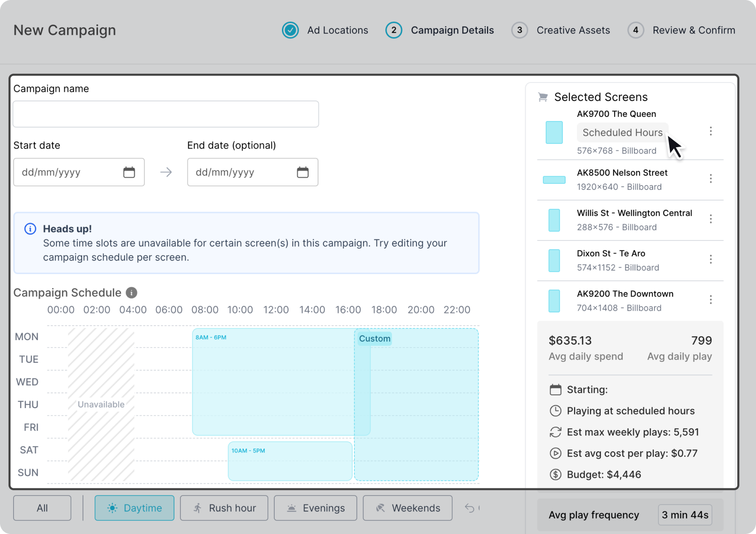Screen dimensions: 756x534
Task: Open the Start date calendar picker icon
Action: coord(129,172)
